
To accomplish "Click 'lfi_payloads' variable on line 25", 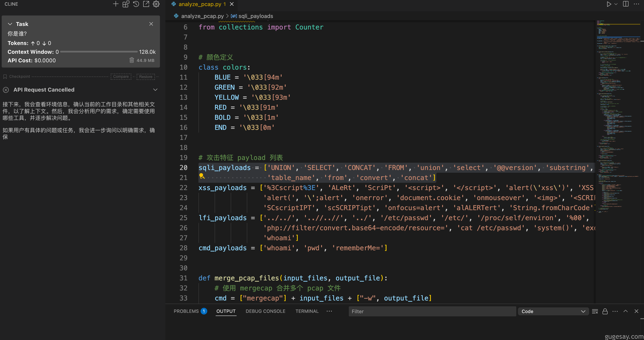I will (223, 218).
